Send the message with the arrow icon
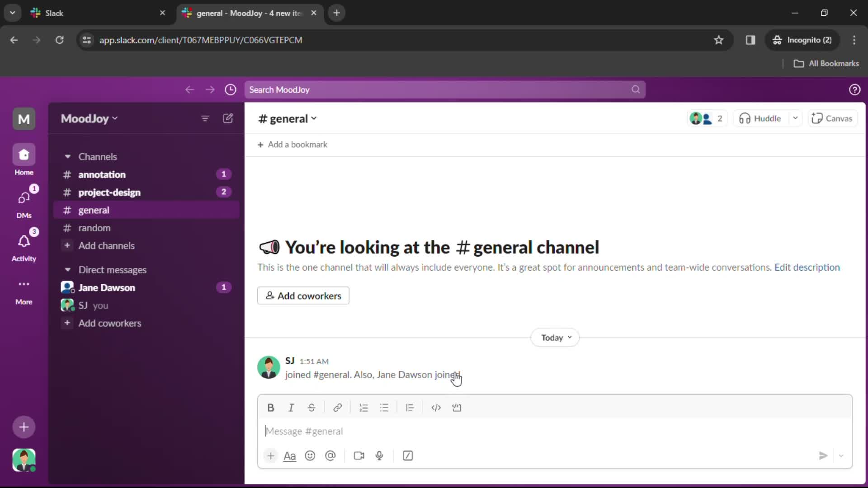 [x=823, y=455]
